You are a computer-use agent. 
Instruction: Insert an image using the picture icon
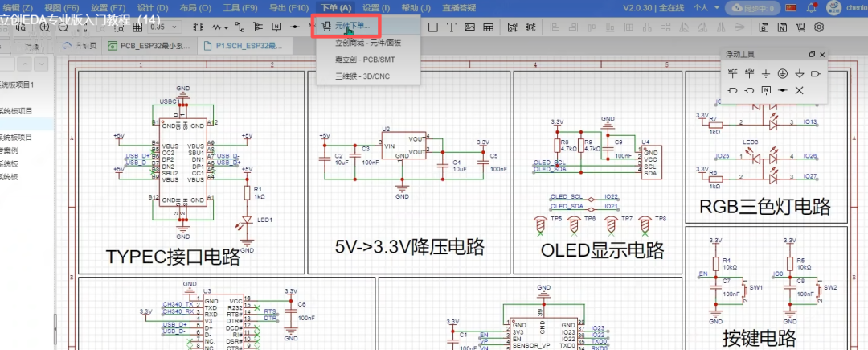(x=469, y=27)
